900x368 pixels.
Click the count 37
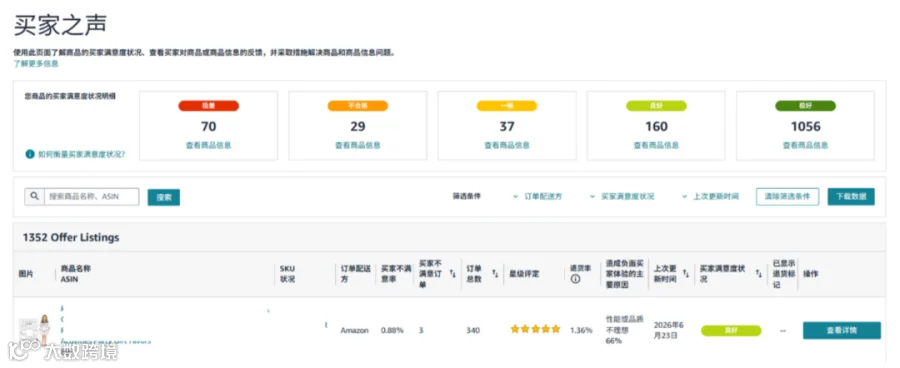(507, 126)
